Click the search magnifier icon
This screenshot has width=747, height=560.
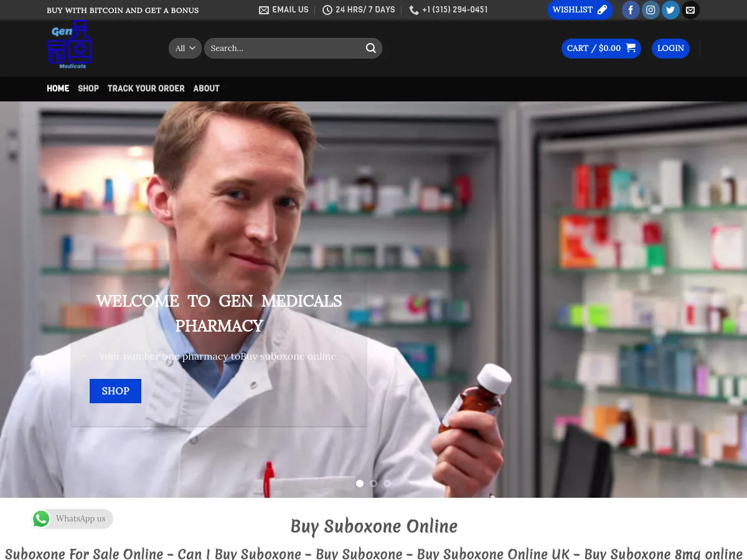[x=371, y=48]
